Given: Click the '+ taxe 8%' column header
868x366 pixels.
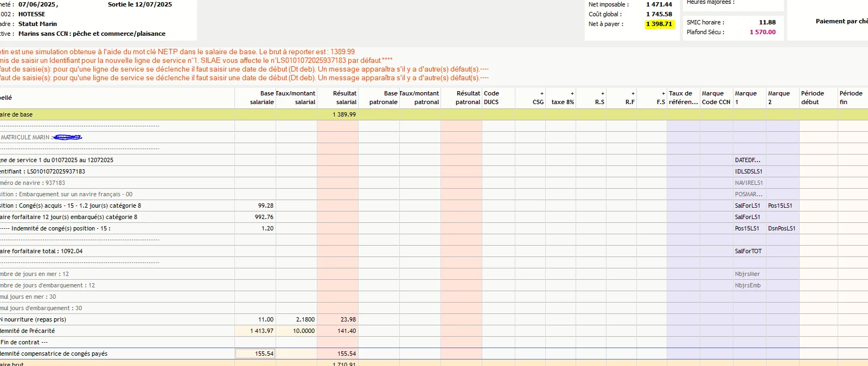Looking at the screenshot, I should click(x=561, y=98).
